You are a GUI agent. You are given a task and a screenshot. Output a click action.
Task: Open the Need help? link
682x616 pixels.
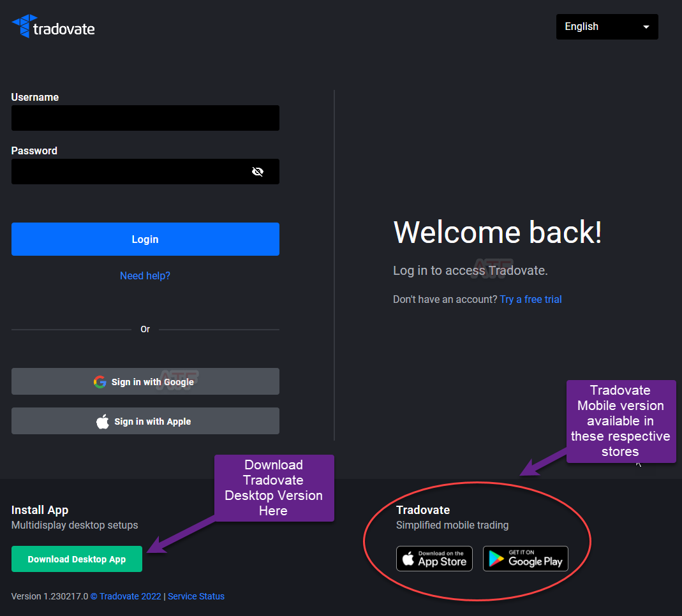145,275
